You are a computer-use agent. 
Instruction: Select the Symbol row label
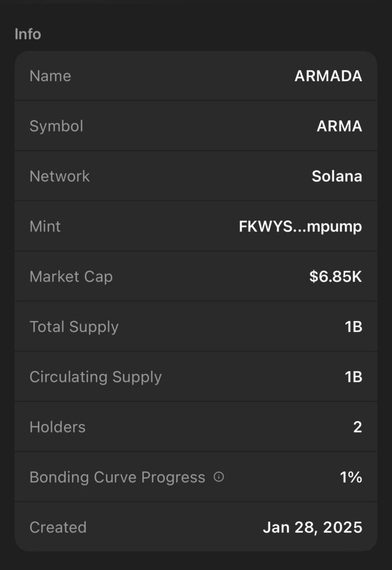click(x=56, y=126)
